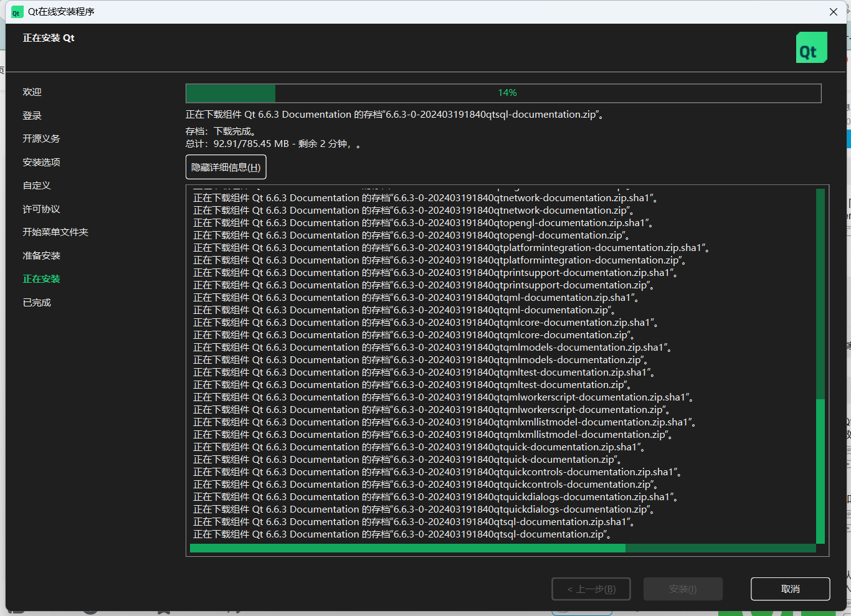Image resolution: width=851 pixels, height=616 pixels.
Task: Click log line ending qtopengl-documentation.zip
Action: (x=411, y=235)
